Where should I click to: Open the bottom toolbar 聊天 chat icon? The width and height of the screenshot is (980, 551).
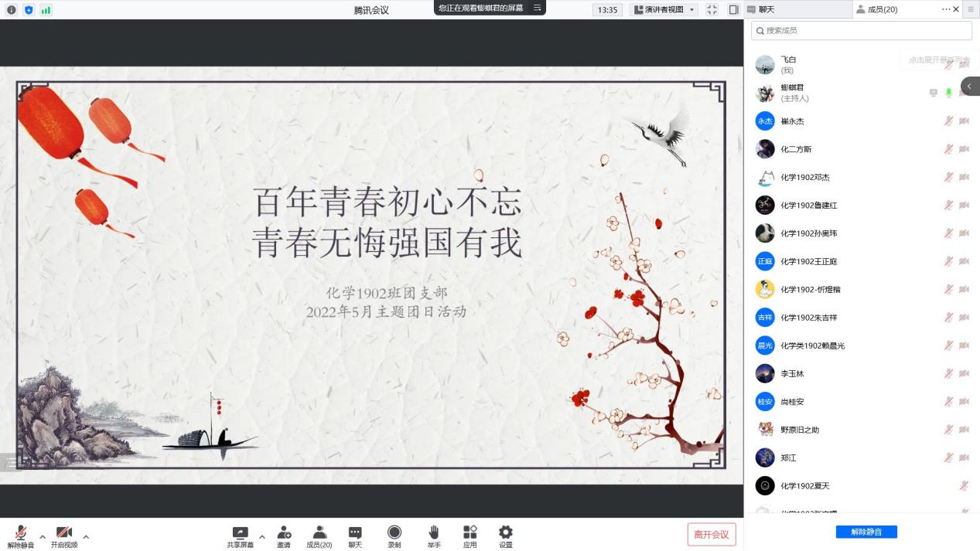point(355,533)
